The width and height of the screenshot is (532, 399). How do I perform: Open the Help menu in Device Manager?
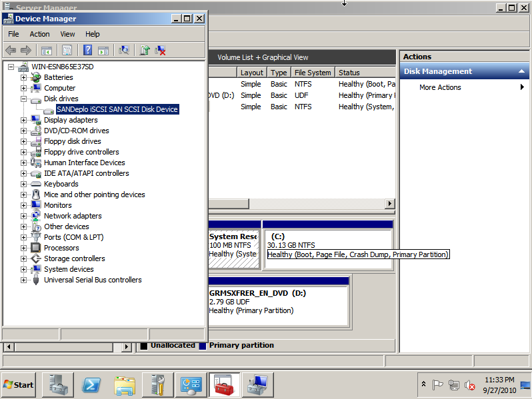[92, 34]
